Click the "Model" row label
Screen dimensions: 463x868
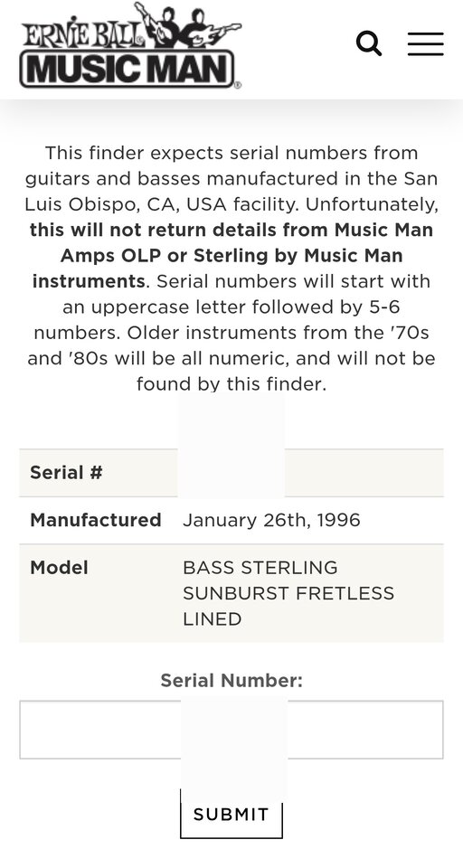point(59,568)
